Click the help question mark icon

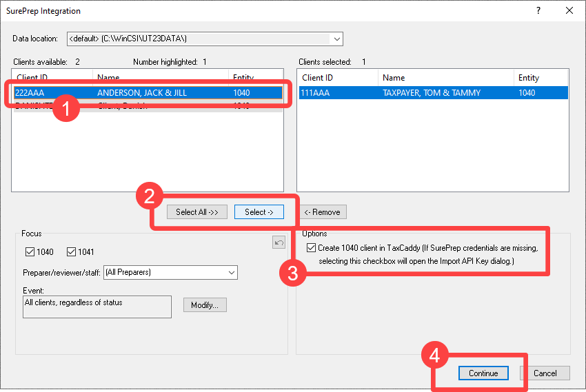pyautogui.click(x=538, y=10)
